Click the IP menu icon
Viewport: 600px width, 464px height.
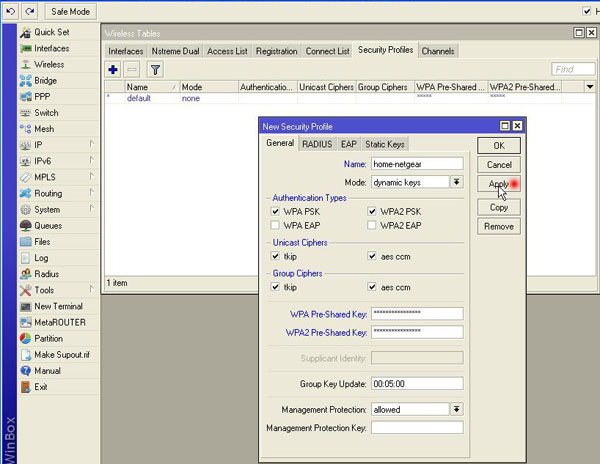(x=26, y=145)
